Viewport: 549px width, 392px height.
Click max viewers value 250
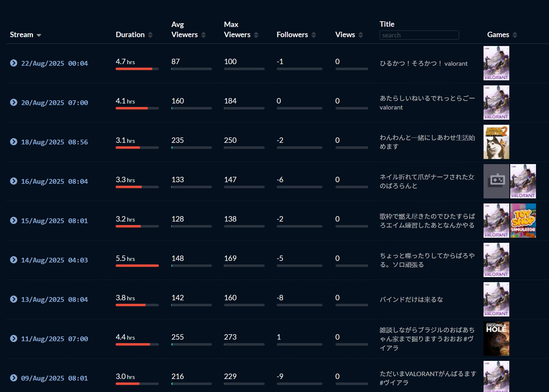[x=230, y=140]
